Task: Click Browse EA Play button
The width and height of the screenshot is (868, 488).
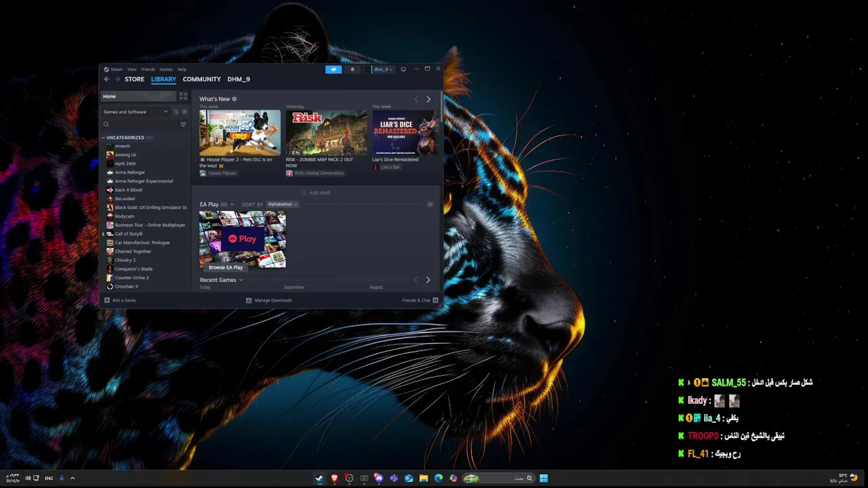Action: pos(226,267)
